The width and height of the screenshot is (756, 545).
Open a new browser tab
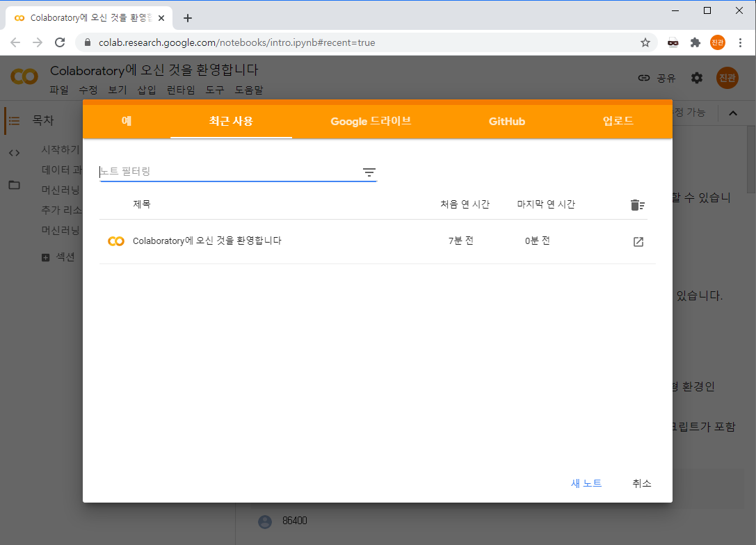(x=187, y=18)
